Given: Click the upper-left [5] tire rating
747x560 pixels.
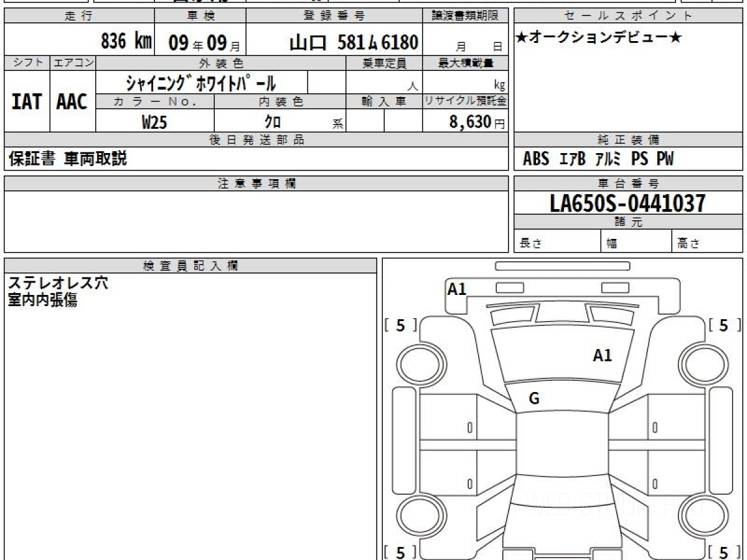Looking at the screenshot, I should click(400, 325).
